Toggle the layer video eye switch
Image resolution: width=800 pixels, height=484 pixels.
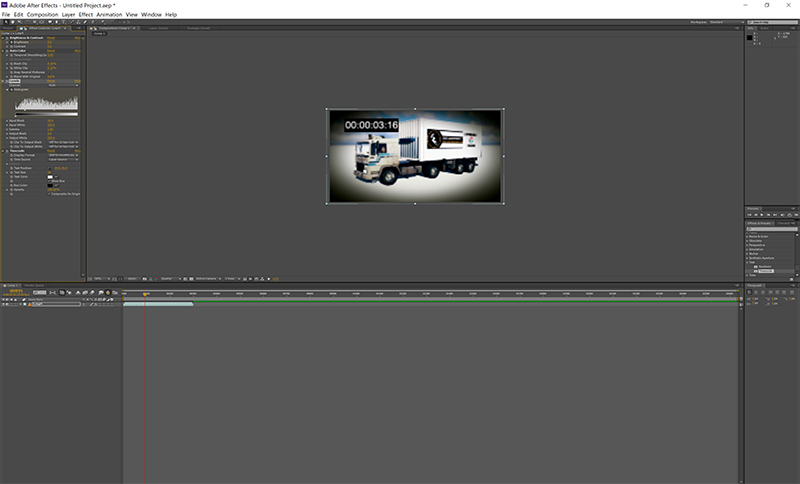[3, 304]
